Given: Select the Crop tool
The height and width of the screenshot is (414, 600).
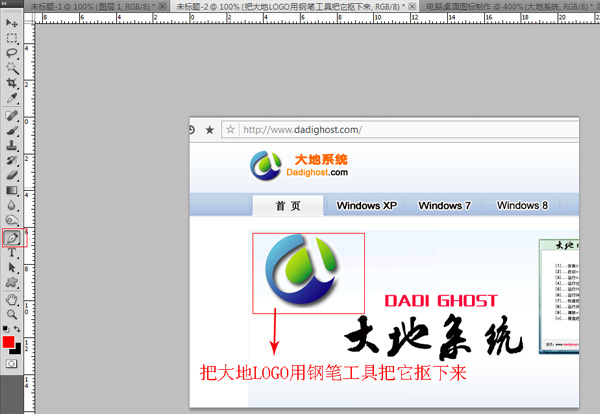Looking at the screenshot, I should (x=12, y=83).
